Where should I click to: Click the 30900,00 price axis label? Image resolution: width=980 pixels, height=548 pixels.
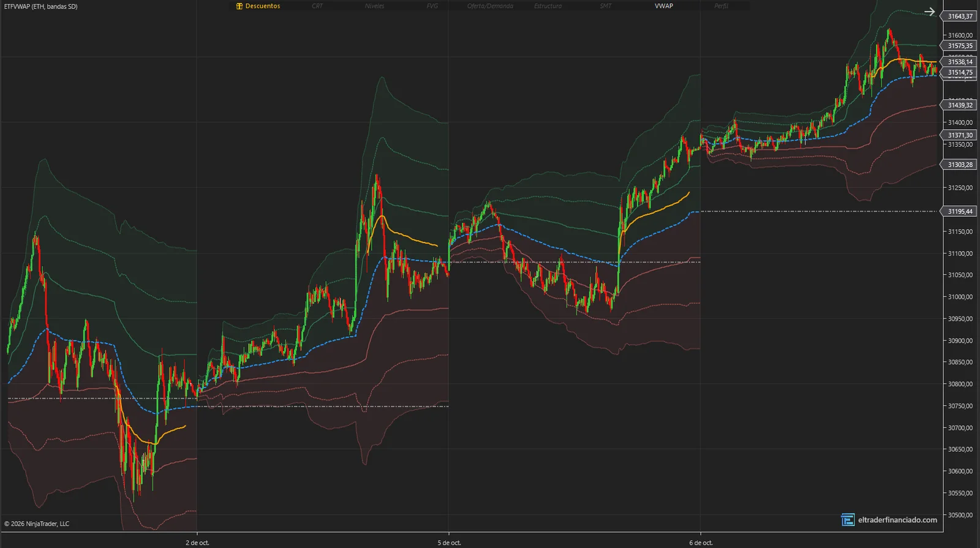tap(960, 340)
